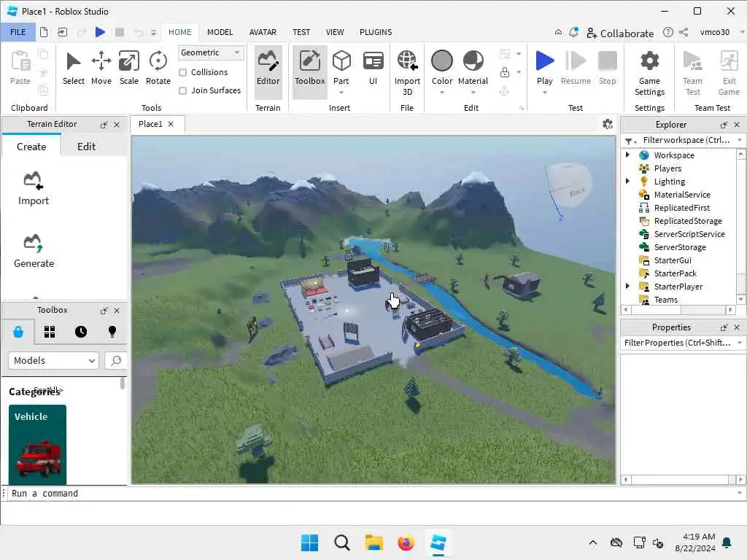Screen dimensions: 747x560
Task: Click the quick-access blue Play arrow
Action: pos(100,32)
